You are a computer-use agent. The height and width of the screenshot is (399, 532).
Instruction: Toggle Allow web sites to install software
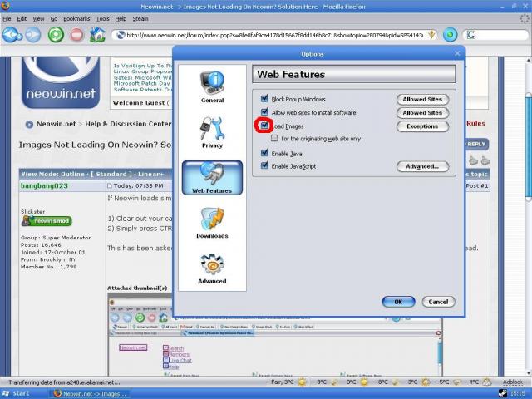(x=264, y=112)
